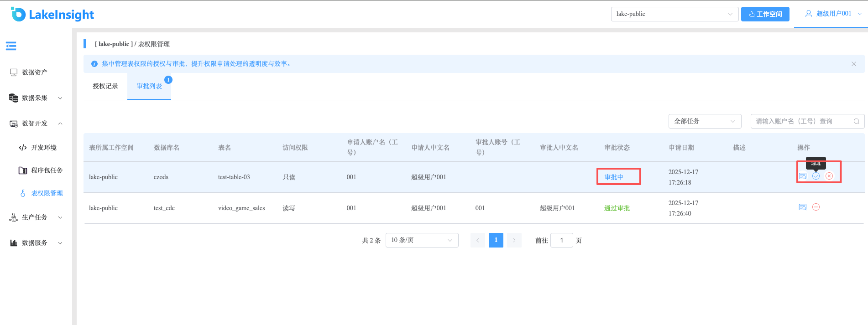Expand the 数据采集 sidebar menu
The width and height of the screenshot is (868, 325).
pos(36,98)
